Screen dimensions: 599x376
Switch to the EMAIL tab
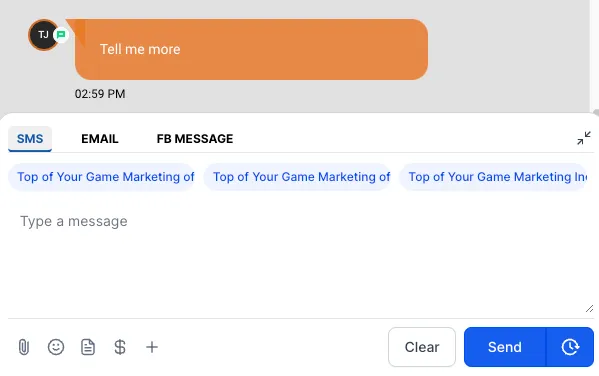click(100, 139)
